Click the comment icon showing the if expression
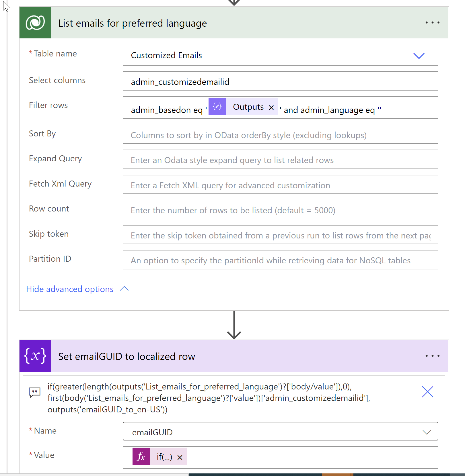 pyautogui.click(x=34, y=392)
